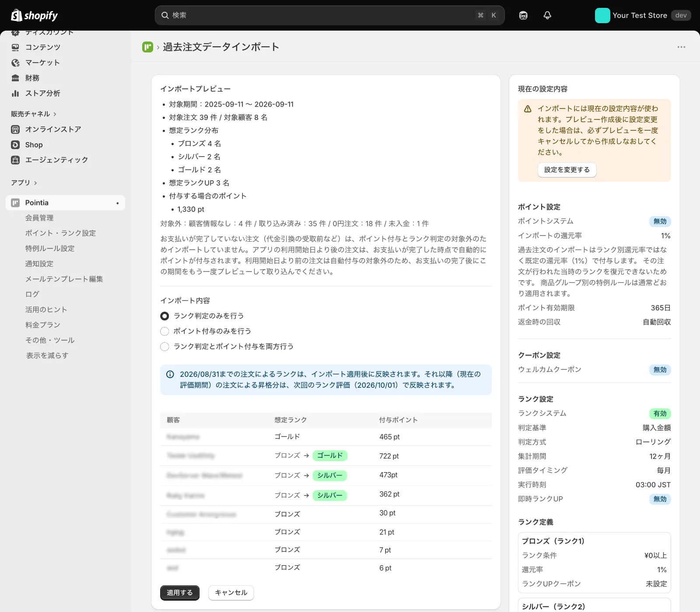This screenshot has width=700, height=612.
Task: Open the page more-actions ellipsis
Action: 681,47
